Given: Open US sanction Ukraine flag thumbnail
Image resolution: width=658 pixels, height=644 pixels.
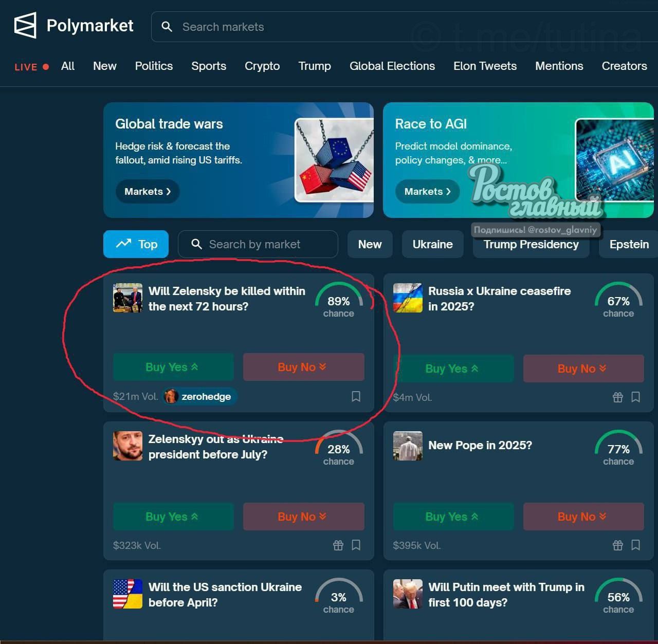Looking at the screenshot, I should pos(127,594).
